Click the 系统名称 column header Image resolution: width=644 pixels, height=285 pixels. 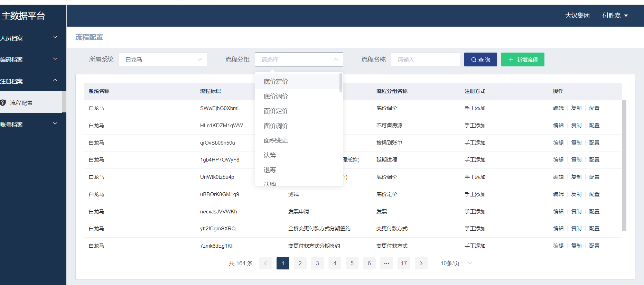(x=99, y=91)
